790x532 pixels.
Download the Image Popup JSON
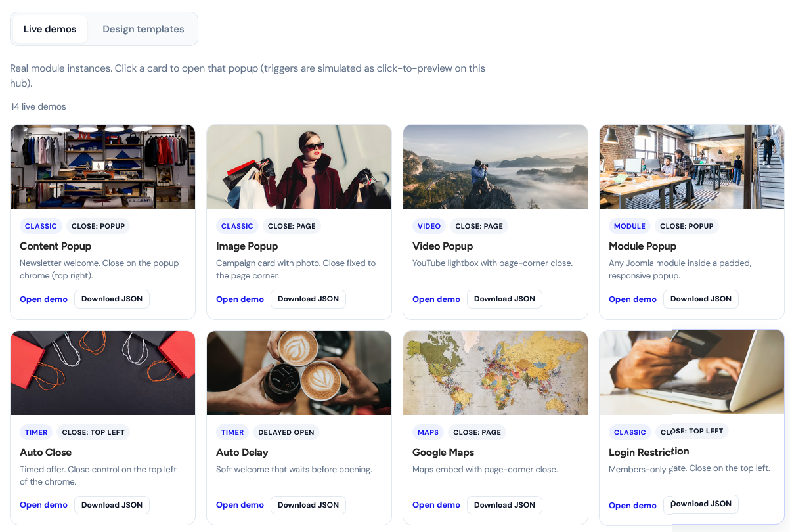[308, 299]
